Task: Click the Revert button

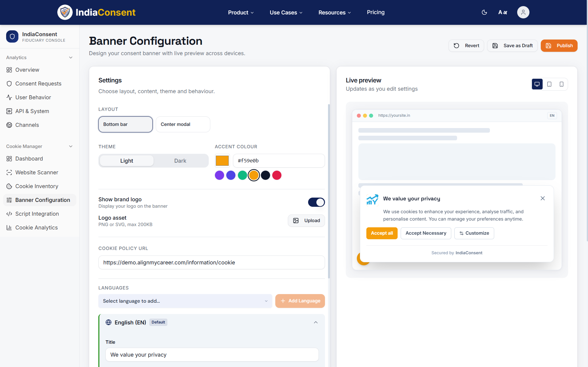Action: [466, 46]
